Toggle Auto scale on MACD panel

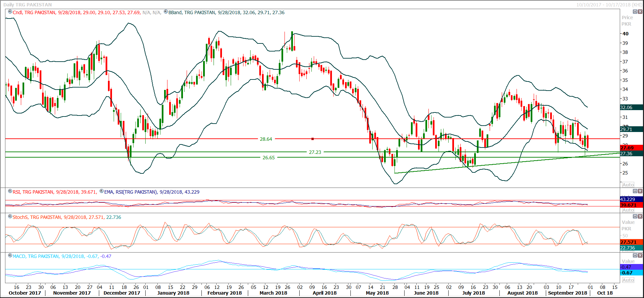click(628, 280)
